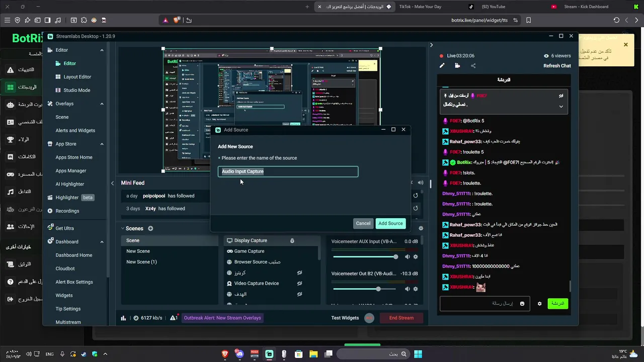Collapse the App Store section chevron
Viewport: 644px width, 362px height.
coord(102,144)
